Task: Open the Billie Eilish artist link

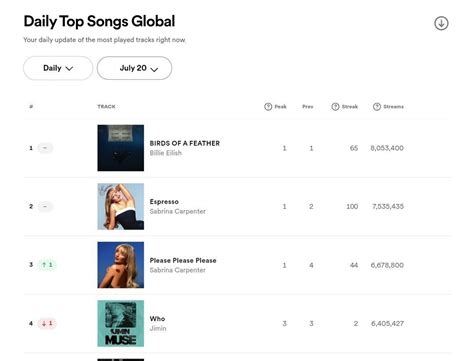Action: [166, 153]
